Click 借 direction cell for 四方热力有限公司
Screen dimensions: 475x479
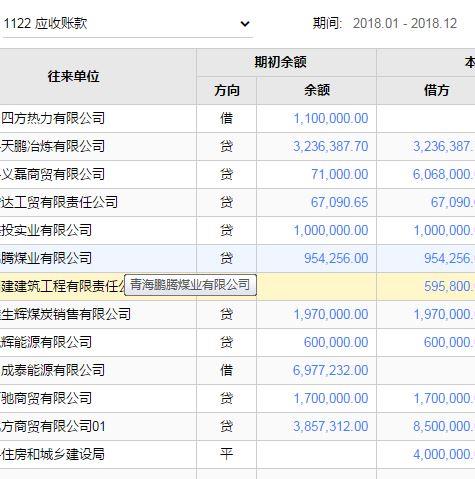coord(226,118)
